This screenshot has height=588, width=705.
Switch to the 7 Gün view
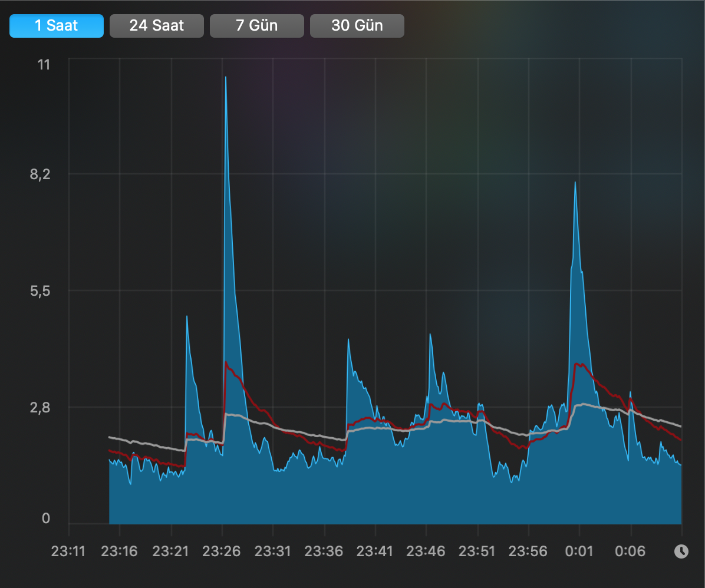[x=256, y=25]
